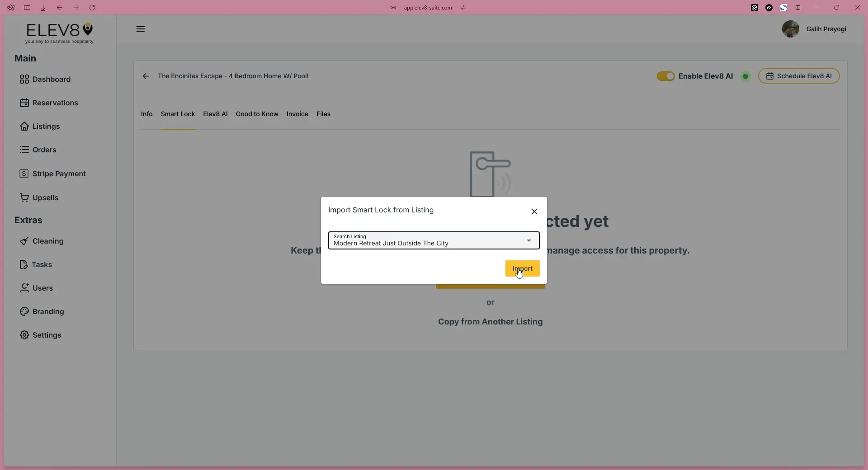
Task: Open Settings via the gear icon
Action: tap(25, 335)
